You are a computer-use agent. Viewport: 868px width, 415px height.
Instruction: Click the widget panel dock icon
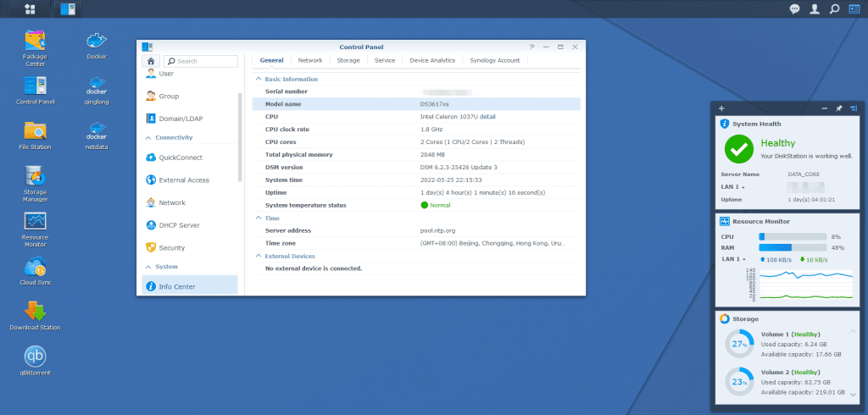click(x=854, y=108)
